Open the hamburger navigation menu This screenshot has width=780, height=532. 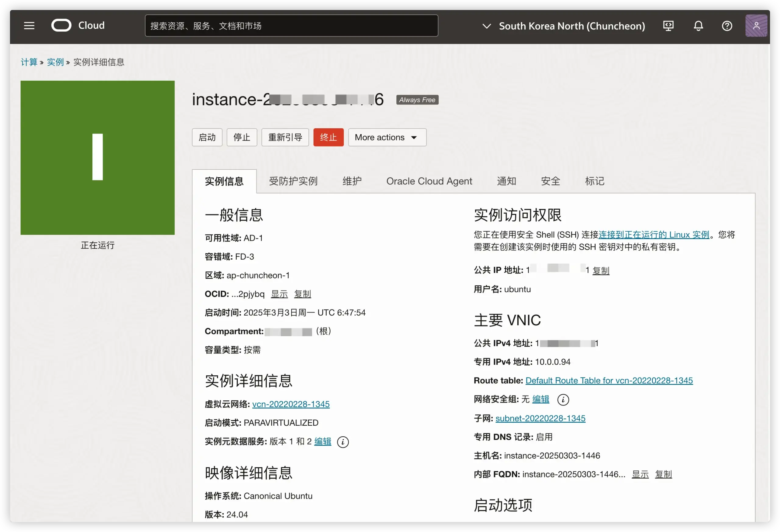point(29,26)
